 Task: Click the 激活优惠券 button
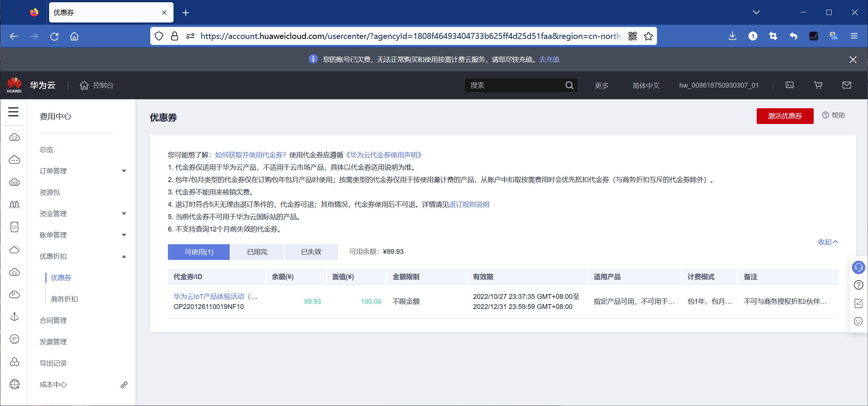pyautogui.click(x=785, y=116)
